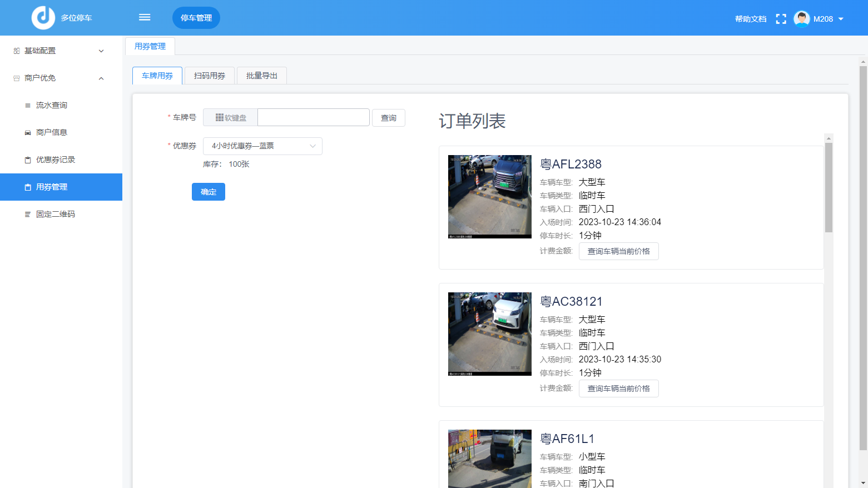Switch to the 批量导出 tab
This screenshot has width=868, height=488.
click(x=262, y=76)
